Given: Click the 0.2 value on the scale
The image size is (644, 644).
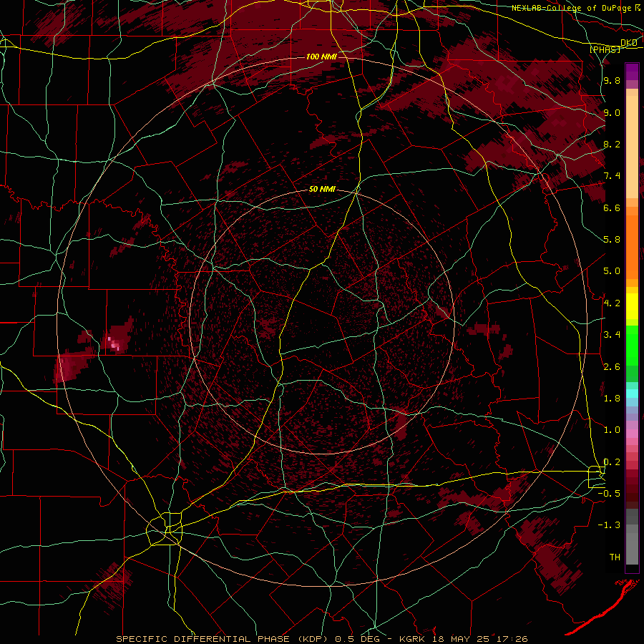Looking at the screenshot, I should click(x=612, y=462).
